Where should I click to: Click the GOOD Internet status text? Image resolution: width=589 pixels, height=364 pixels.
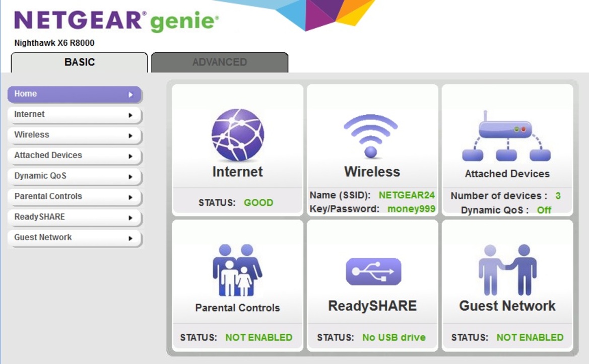coord(258,202)
